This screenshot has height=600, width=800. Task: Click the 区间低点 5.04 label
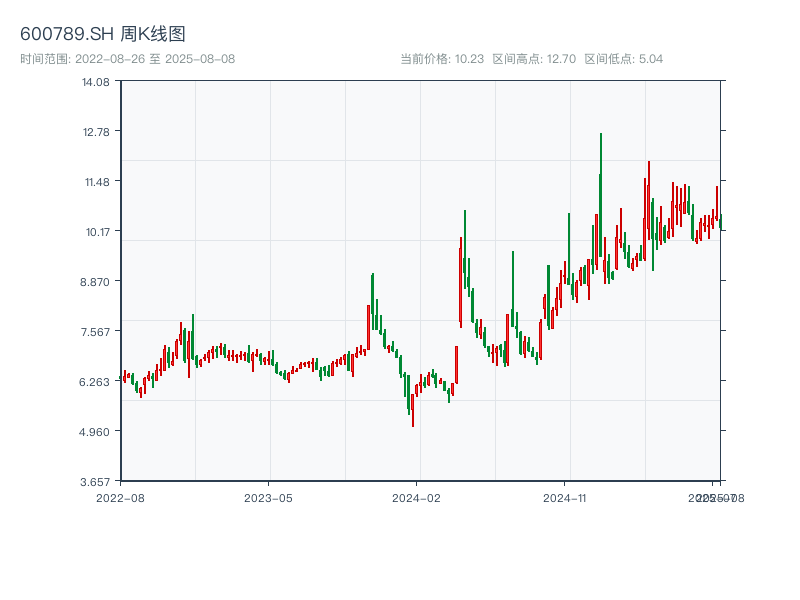[624, 59]
